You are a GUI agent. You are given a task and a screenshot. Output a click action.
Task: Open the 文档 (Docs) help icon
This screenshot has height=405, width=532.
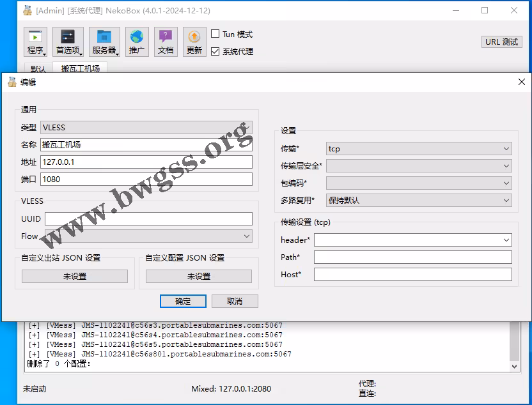pyautogui.click(x=166, y=42)
